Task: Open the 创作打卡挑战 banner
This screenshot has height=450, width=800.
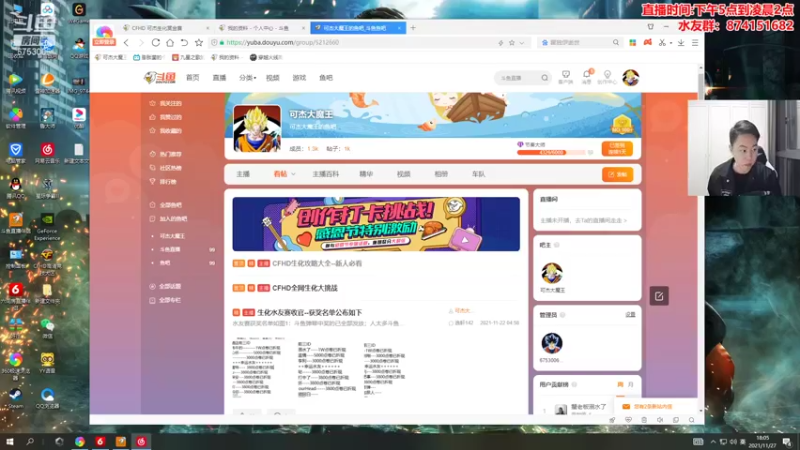Action: point(376,224)
